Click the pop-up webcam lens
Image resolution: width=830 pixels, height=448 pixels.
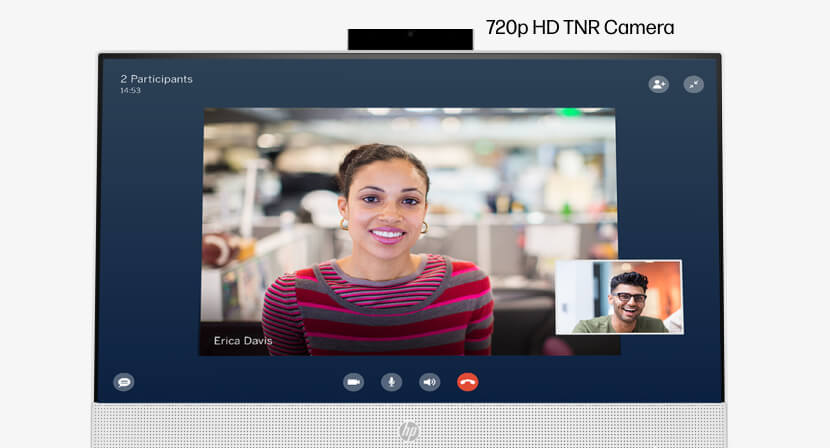click(410, 35)
